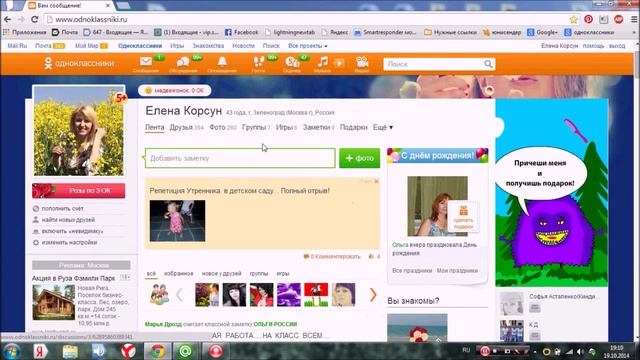This screenshot has width=640, height=360.
Task: Open the Guests footprints icon
Action: pos(258,62)
